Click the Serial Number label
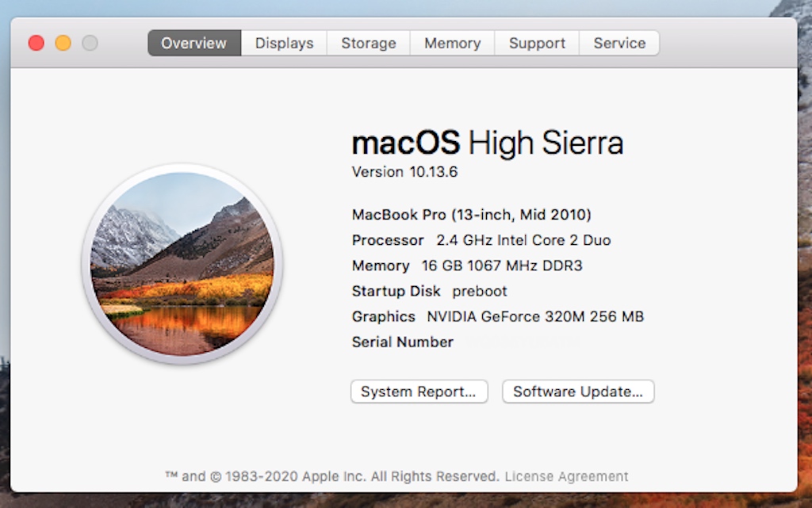Screen dimensions: 812x508 coord(402,342)
